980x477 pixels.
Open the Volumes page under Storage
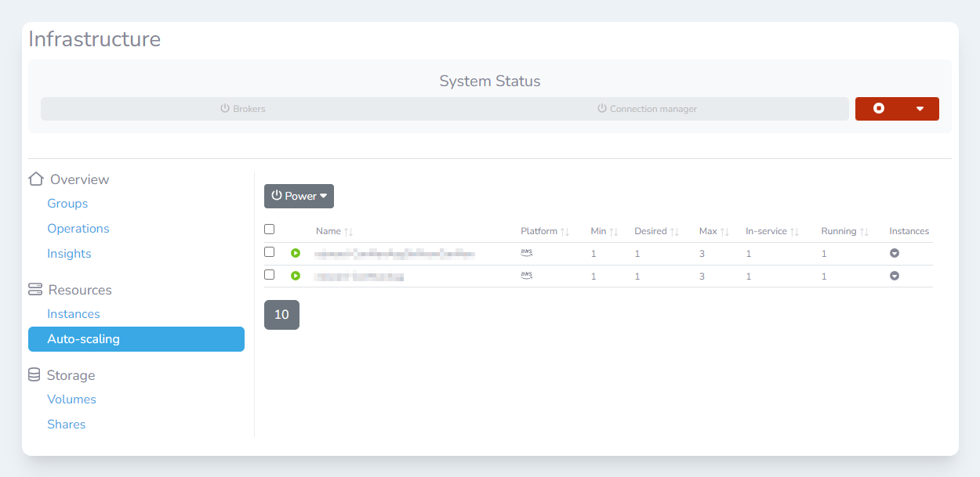click(x=71, y=399)
